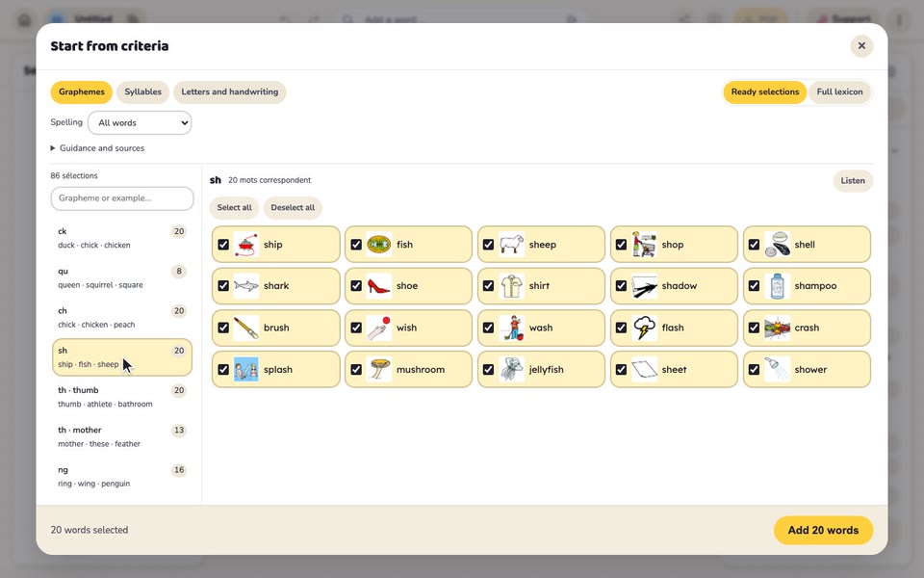Uncheck the ship word checkbox

223,244
